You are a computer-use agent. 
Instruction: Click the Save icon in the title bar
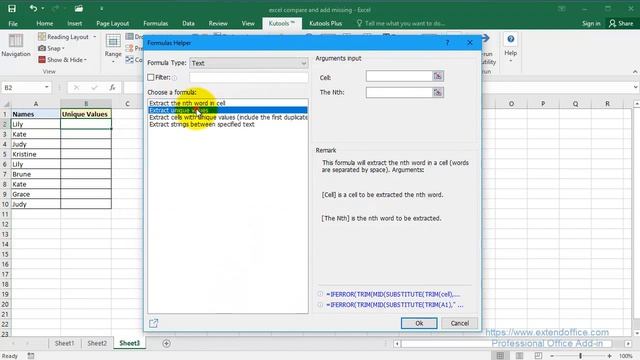pyautogui.click(x=12, y=9)
